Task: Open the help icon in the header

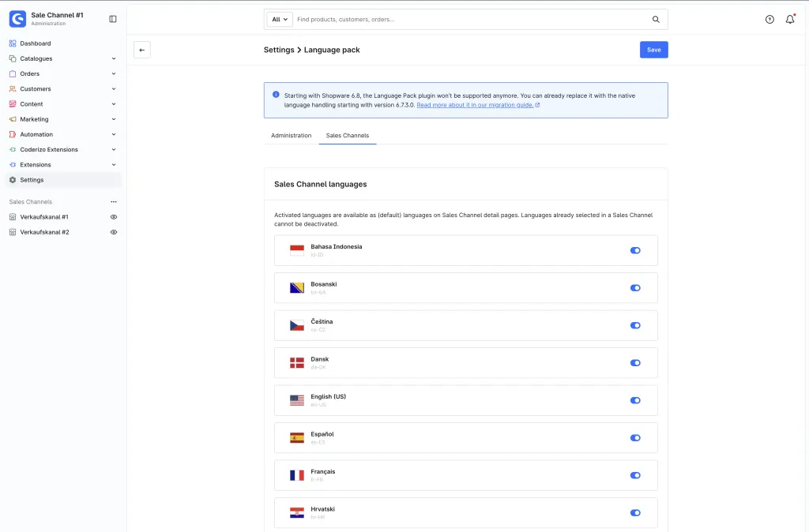Action: click(769, 20)
